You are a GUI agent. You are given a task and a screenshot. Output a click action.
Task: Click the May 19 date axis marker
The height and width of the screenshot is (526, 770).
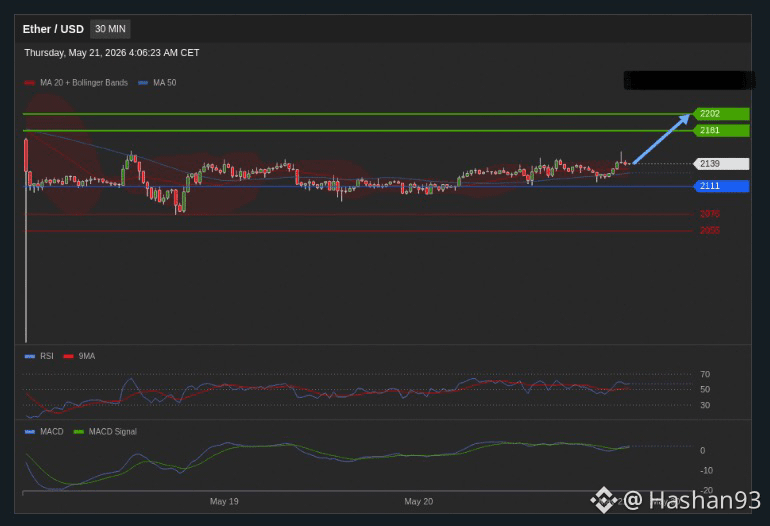click(224, 501)
